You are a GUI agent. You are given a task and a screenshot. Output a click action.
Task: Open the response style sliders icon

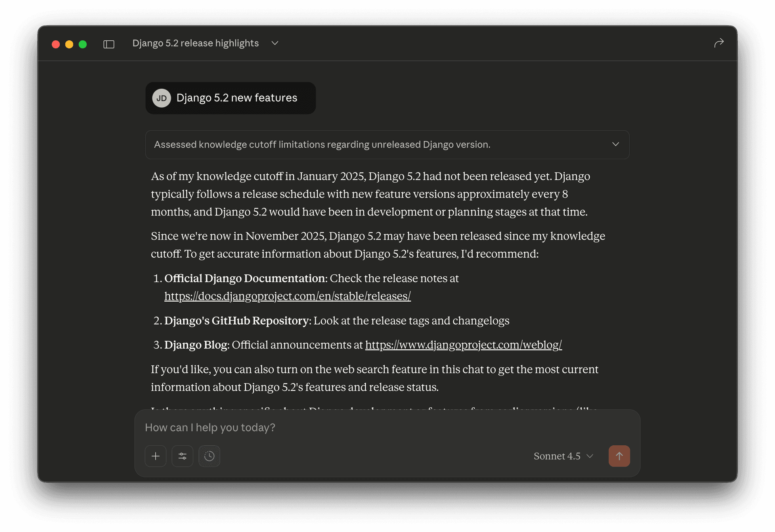coord(182,456)
